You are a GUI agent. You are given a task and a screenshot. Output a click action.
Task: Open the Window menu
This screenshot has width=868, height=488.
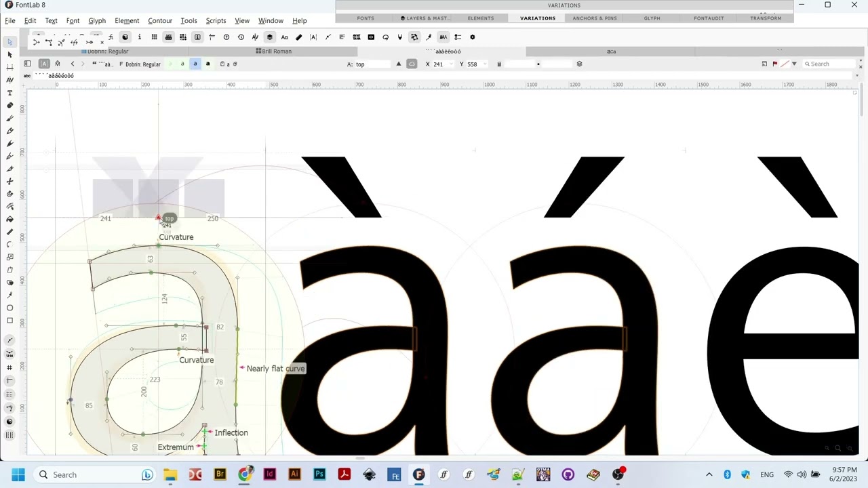271,20
